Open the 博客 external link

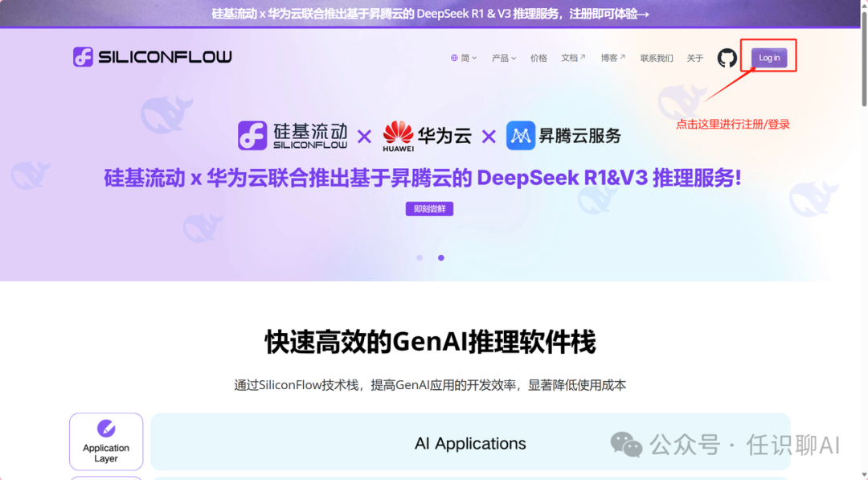tap(612, 58)
